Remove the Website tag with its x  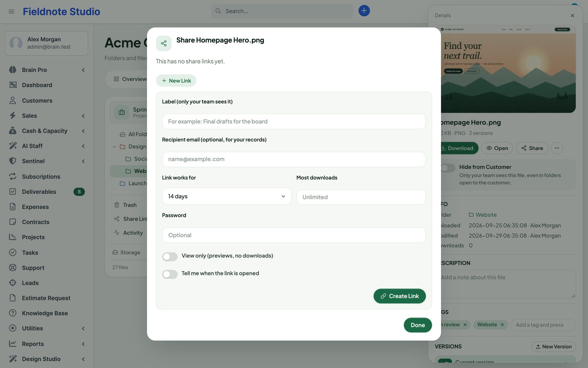[502, 325]
